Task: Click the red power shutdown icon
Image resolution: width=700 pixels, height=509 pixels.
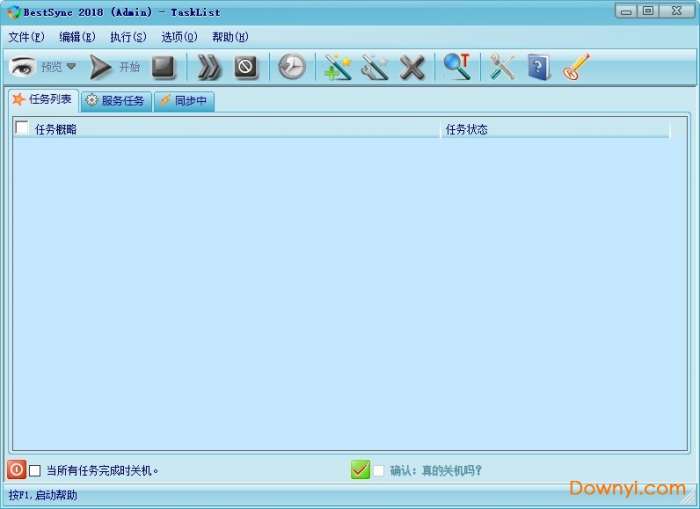Action: [17, 470]
